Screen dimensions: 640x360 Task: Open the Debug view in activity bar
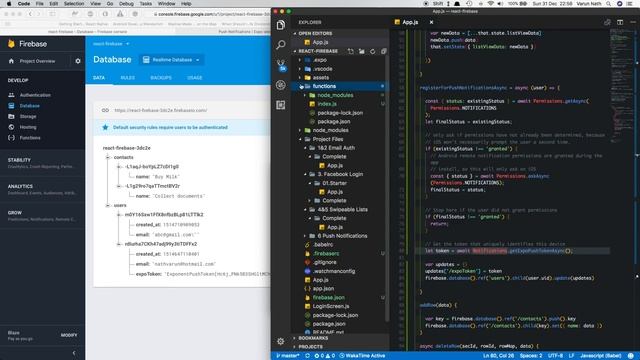point(281,85)
